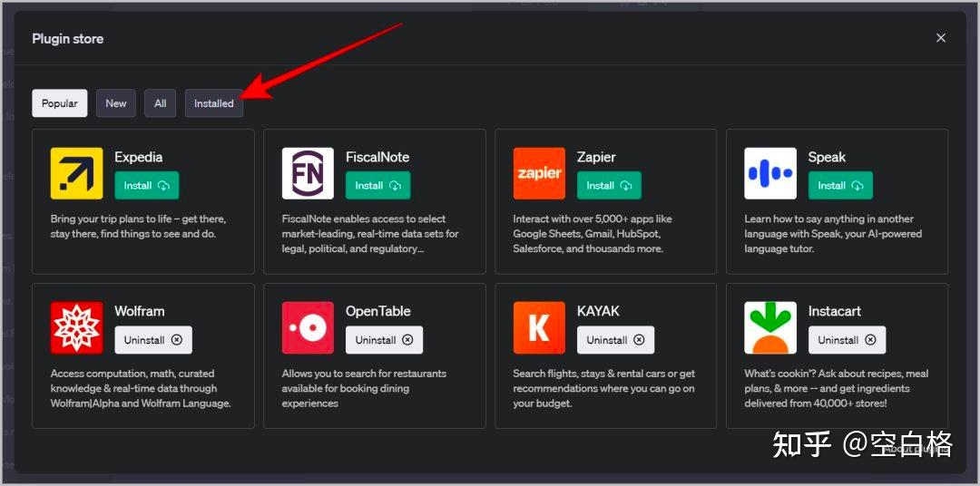
Task: Switch to the Popular tab
Action: pyautogui.click(x=60, y=103)
